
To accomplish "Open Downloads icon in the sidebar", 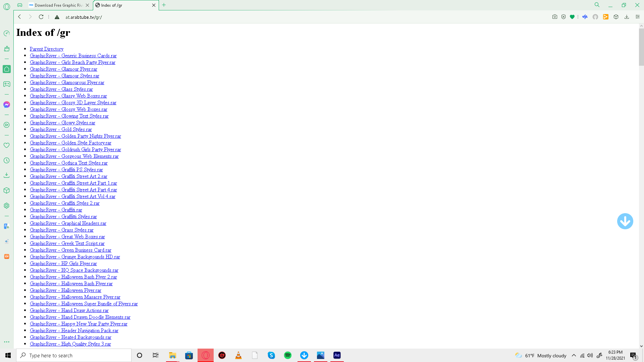I will pos(7,175).
